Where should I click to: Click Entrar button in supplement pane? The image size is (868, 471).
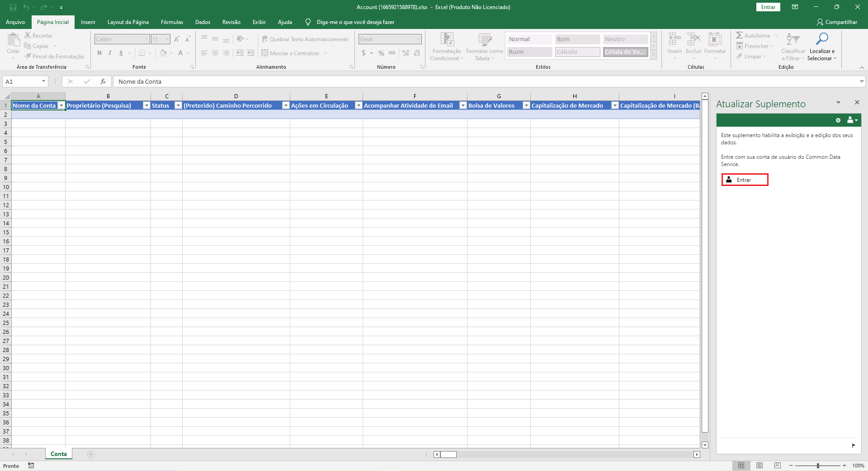[x=745, y=180]
